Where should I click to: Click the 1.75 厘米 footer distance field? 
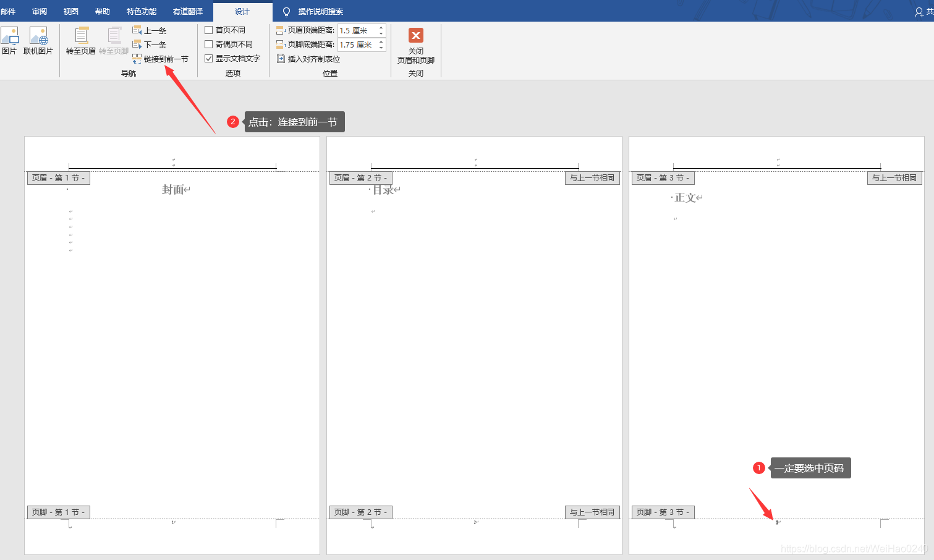pos(357,45)
